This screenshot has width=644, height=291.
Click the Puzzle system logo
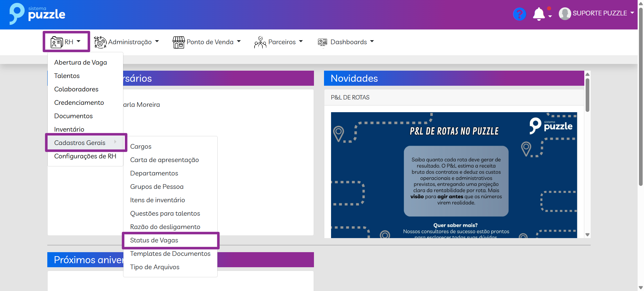coord(37,14)
